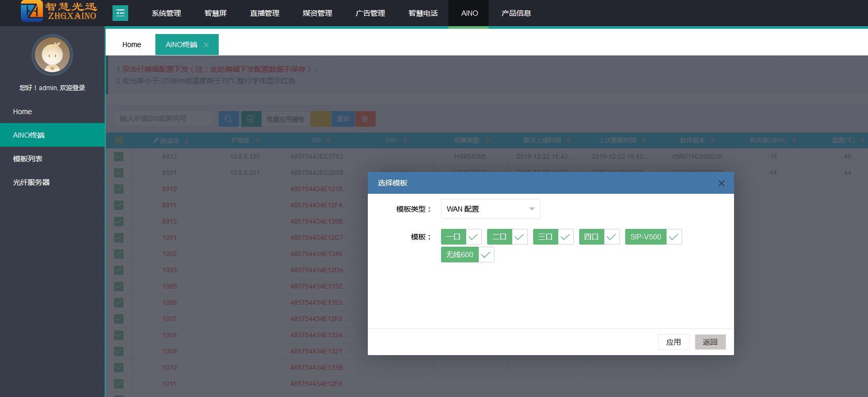Image resolution: width=868 pixels, height=397 pixels.
Task: Switch to the Home tab
Action: [x=132, y=45]
